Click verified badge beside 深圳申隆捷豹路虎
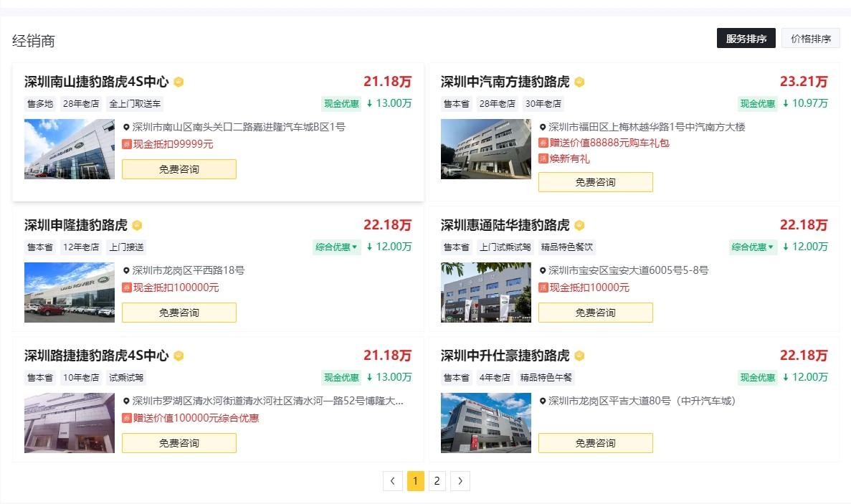The image size is (851, 504). (137, 226)
